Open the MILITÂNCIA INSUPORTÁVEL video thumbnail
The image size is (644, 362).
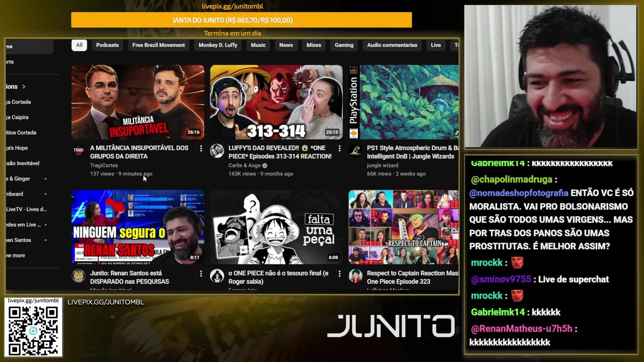tap(138, 102)
